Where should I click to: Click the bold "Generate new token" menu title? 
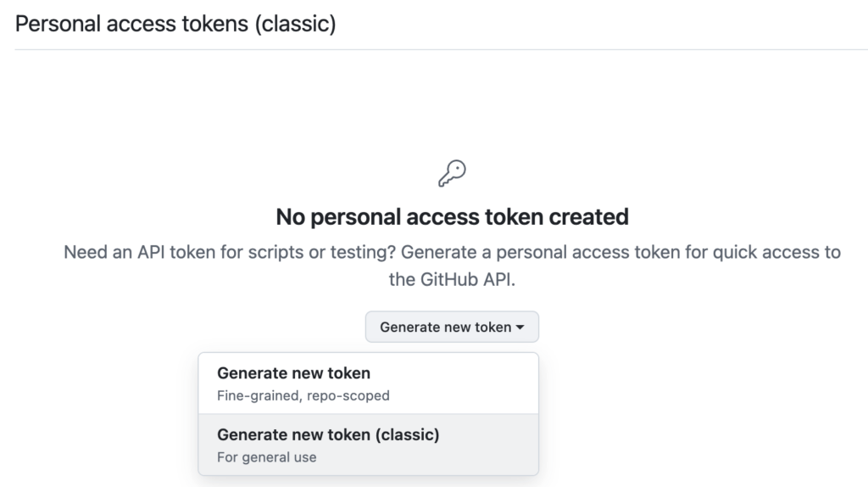[x=293, y=373]
